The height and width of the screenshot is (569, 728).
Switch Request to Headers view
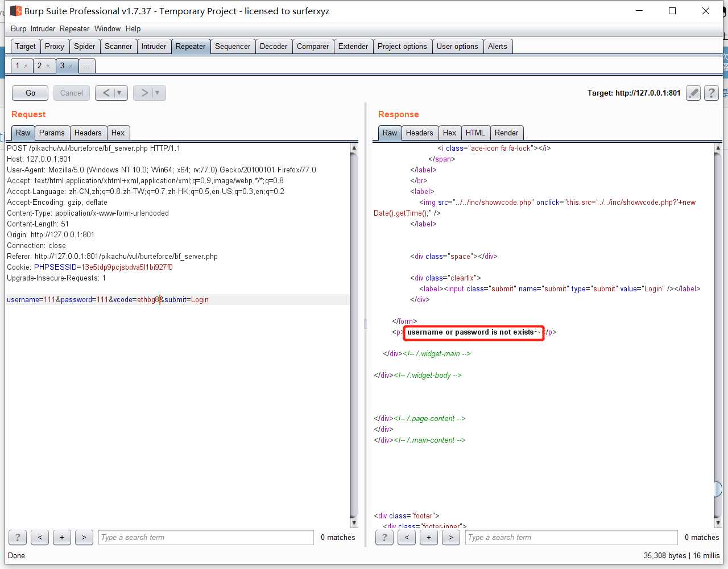pos(88,133)
